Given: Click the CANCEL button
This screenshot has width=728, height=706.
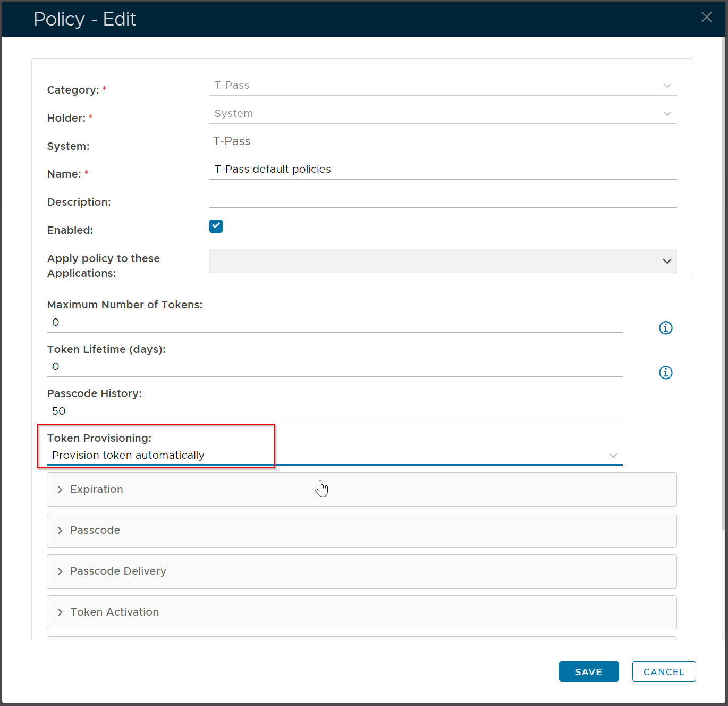Looking at the screenshot, I should pos(664,672).
